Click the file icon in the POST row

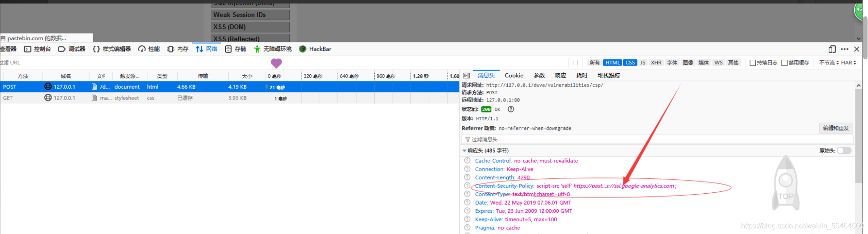(x=94, y=86)
